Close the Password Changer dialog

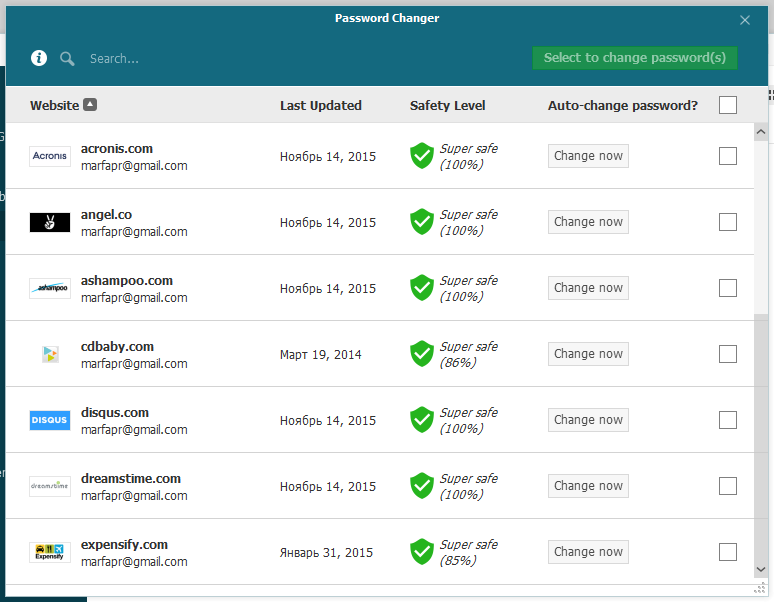[x=745, y=20]
